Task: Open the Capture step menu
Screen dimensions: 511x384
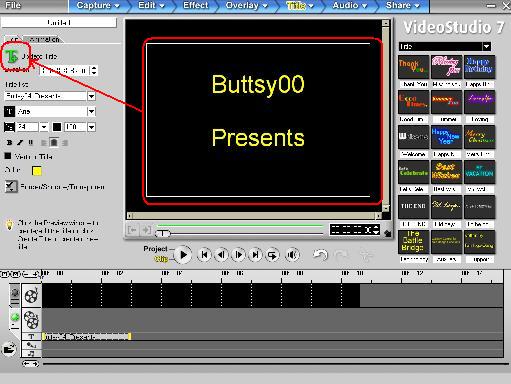Action: click(97, 6)
